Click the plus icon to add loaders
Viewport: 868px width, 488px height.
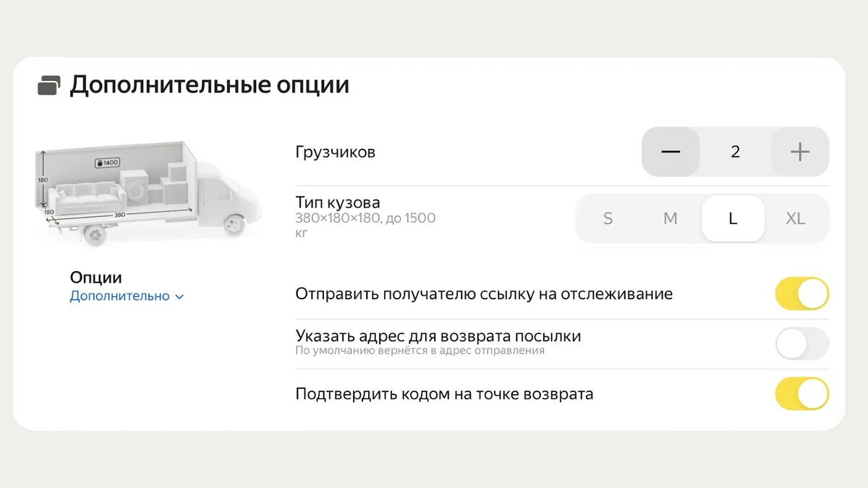799,152
